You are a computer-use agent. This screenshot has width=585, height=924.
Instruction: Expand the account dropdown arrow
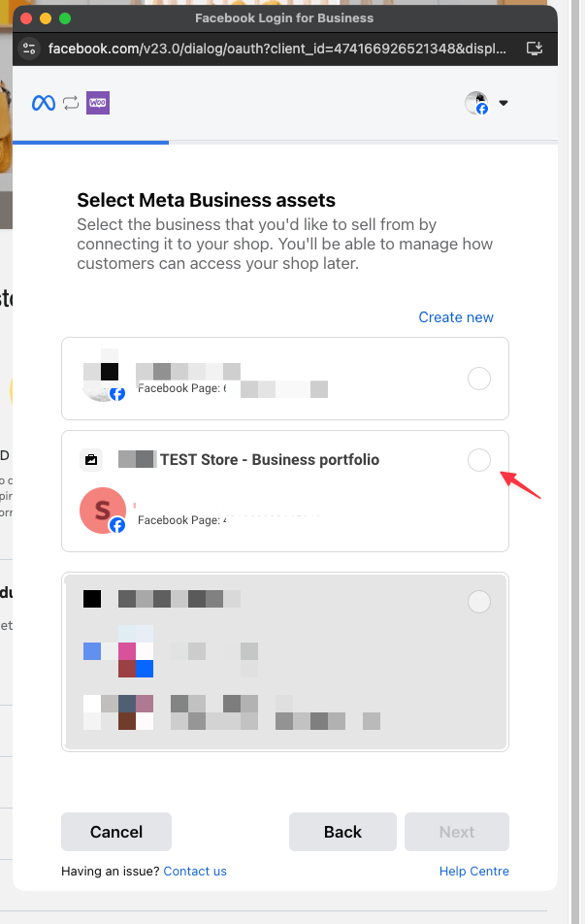click(504, 103)
